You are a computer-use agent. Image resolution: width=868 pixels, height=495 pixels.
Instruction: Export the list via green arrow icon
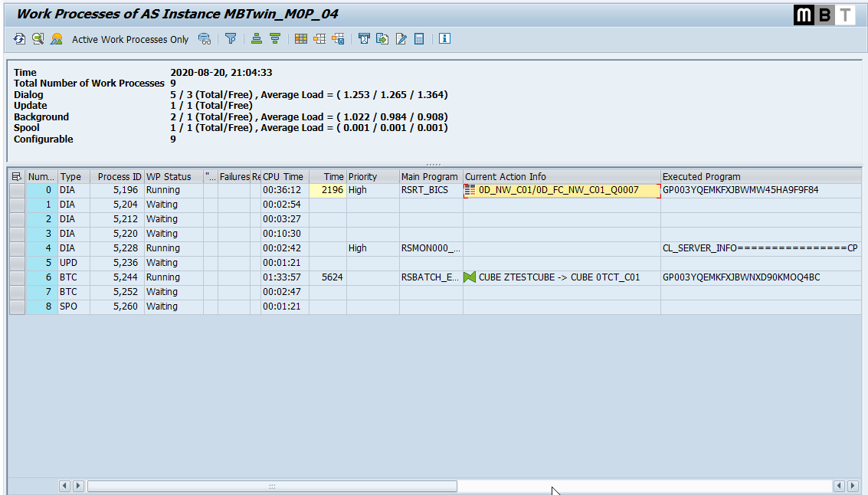point(382,38)
